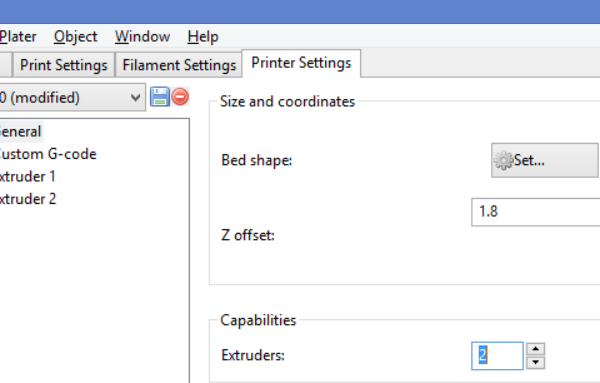Switch to Print Settings tab
The image size is (600, 383).
tap(64, 65)
